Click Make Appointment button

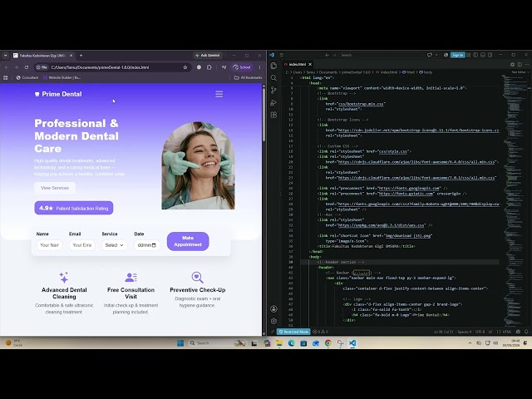[x=188, y=241]
